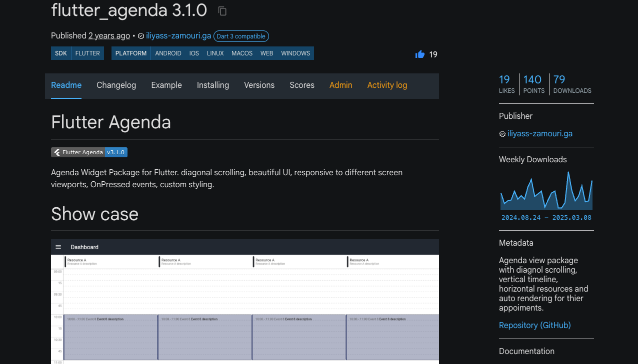Open iliyass-zamouri.ga link under Publisher

pos(539,134)
